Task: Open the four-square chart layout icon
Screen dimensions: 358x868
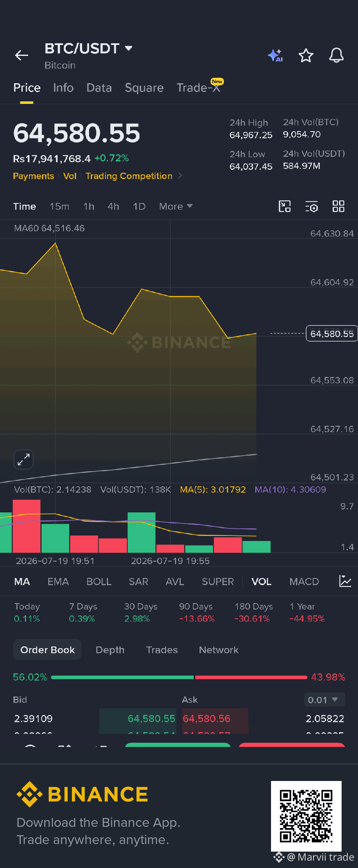Action: [x=338, y=206]
